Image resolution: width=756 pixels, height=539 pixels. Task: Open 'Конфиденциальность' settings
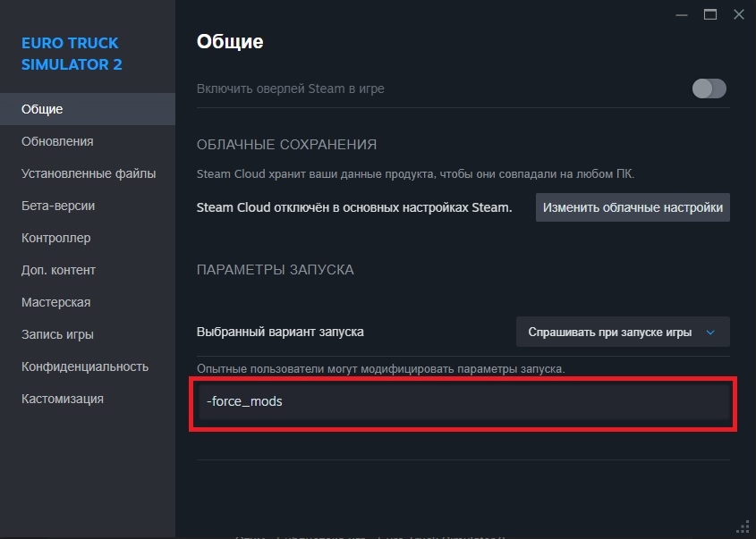point(85,366)
